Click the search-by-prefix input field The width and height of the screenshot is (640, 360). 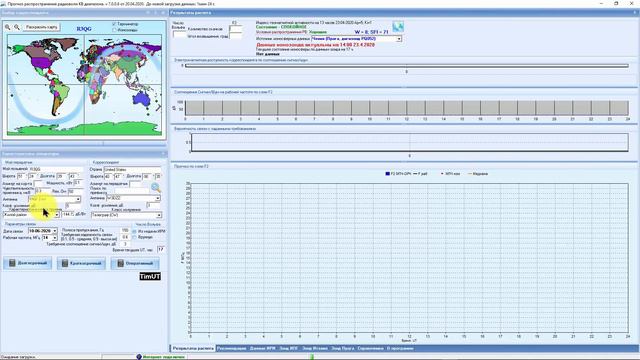click(132, 190)
